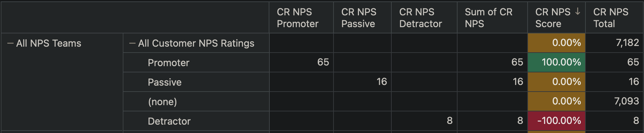
Task: Click the 0.00% score in Passive row
Action: click(557, 82)
